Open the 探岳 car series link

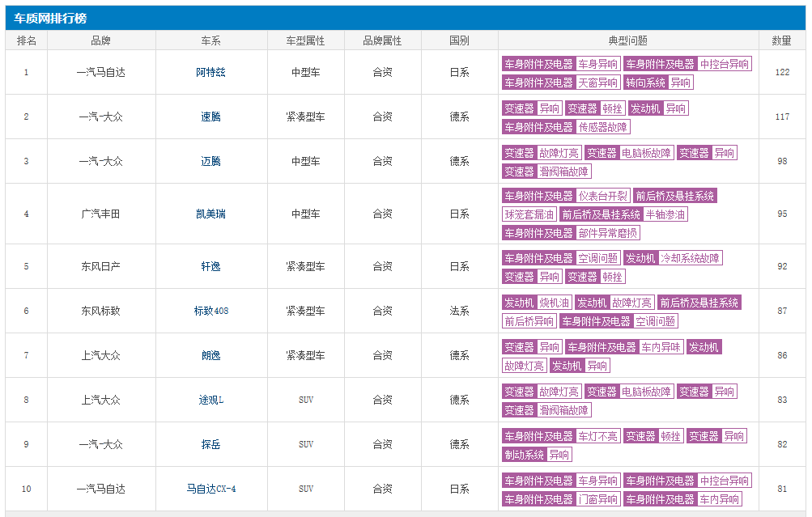[x=210, y=444]
